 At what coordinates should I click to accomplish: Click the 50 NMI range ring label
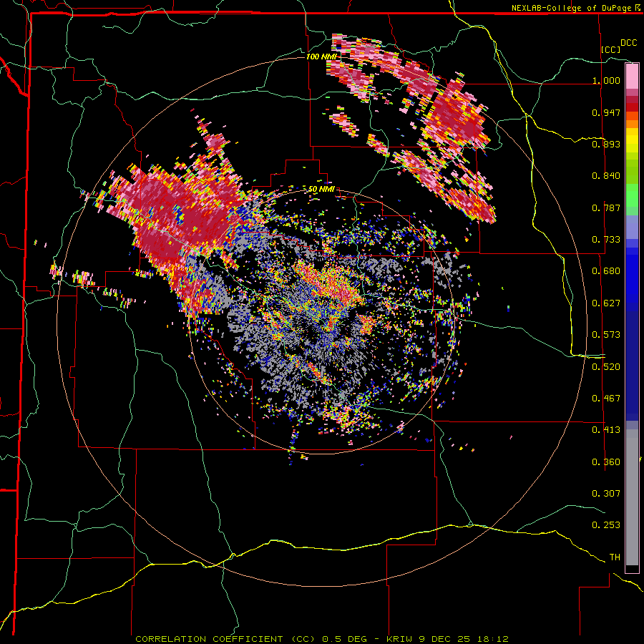(x=321, y=190)
